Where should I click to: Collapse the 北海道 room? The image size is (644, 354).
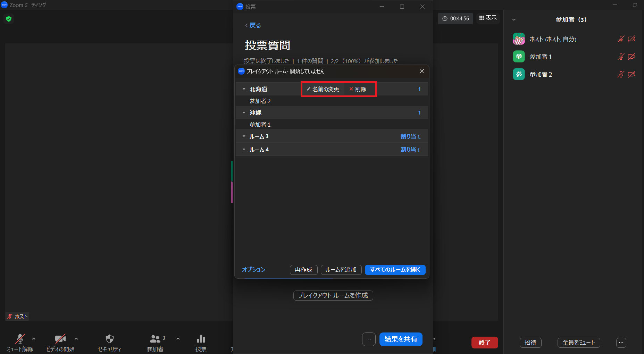point(244,89)
